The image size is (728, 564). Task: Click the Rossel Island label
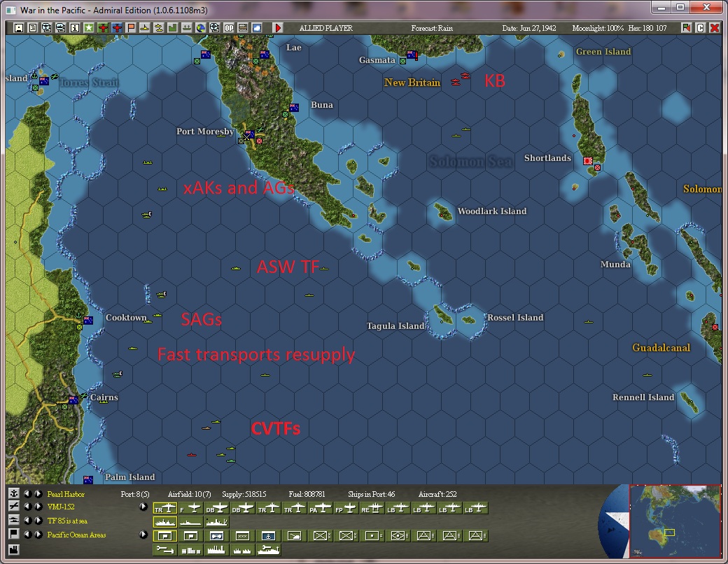515,318
